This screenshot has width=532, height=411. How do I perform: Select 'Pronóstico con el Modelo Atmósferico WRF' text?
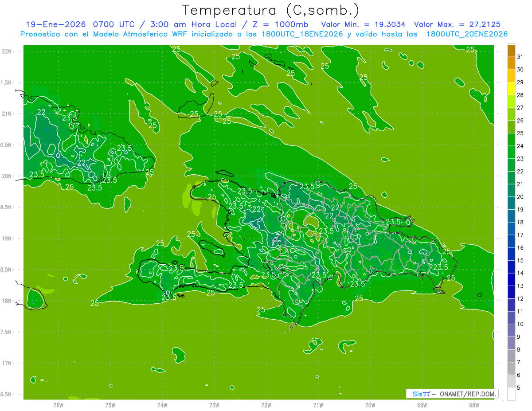(104, 34)
